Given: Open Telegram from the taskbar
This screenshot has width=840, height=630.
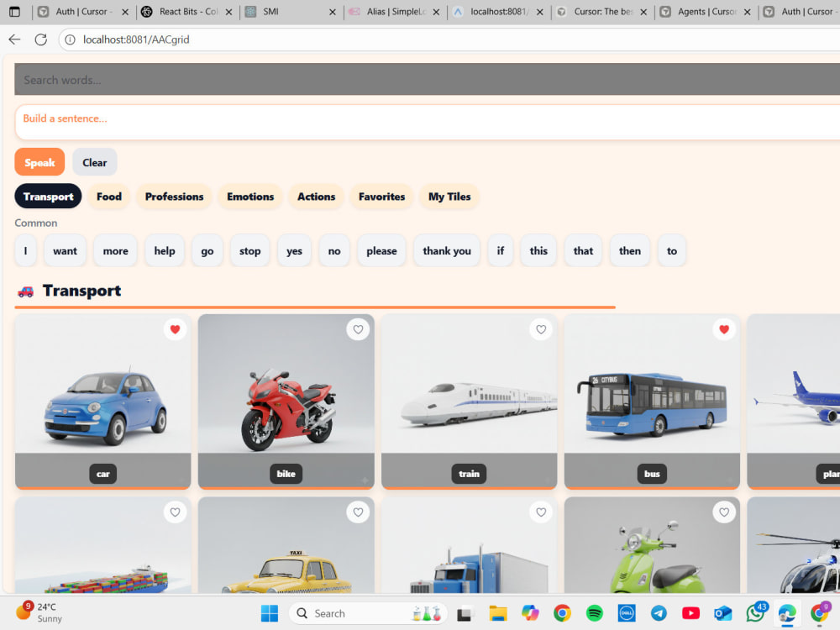Looking at the screenshot, I should coord(659,613).
